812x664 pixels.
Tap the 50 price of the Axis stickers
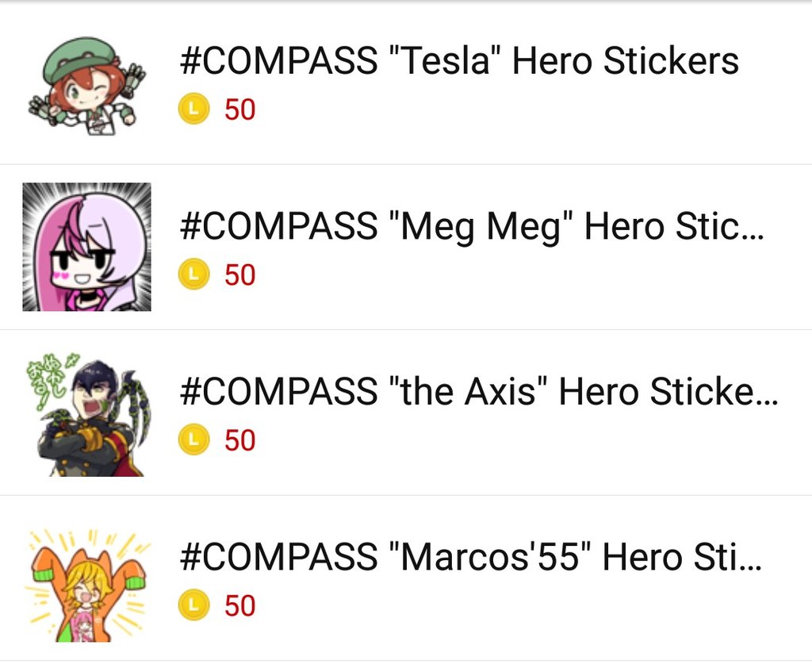coord(240,440)
